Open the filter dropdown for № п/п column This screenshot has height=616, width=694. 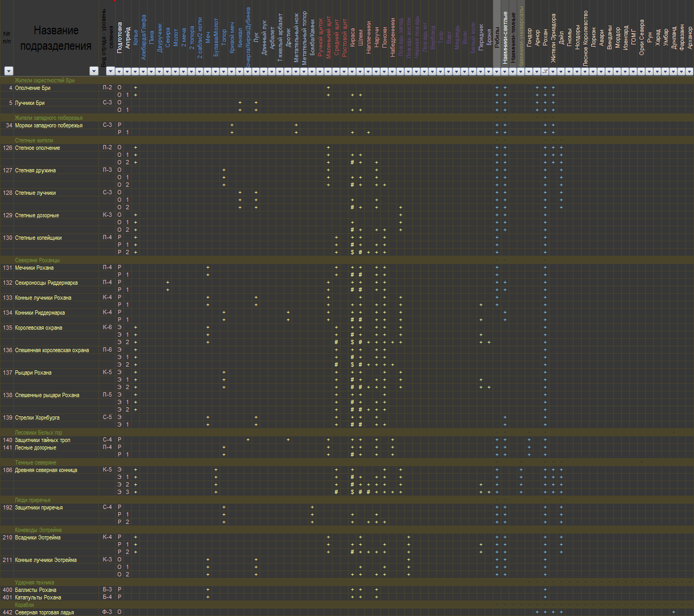tap(9, 71)
